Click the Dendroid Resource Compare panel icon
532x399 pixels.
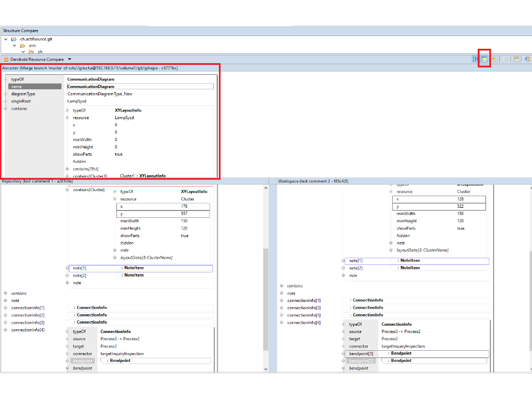tap(6, 59)
